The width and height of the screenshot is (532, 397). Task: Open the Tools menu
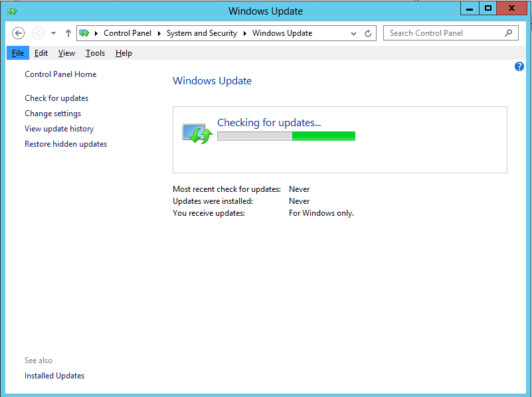pyautogui.click(x=95, y=53)
